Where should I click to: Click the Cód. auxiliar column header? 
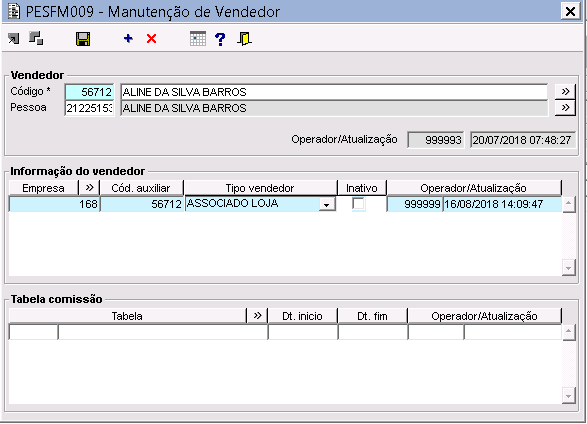point(142,188)
